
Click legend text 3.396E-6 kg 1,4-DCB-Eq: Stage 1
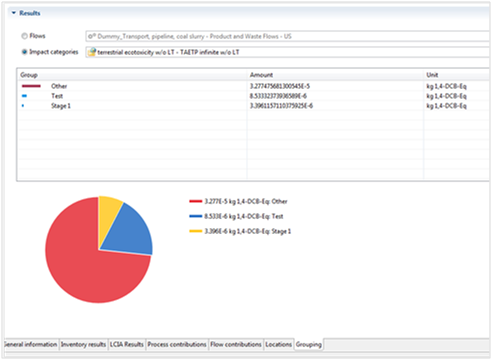point(248,231)
